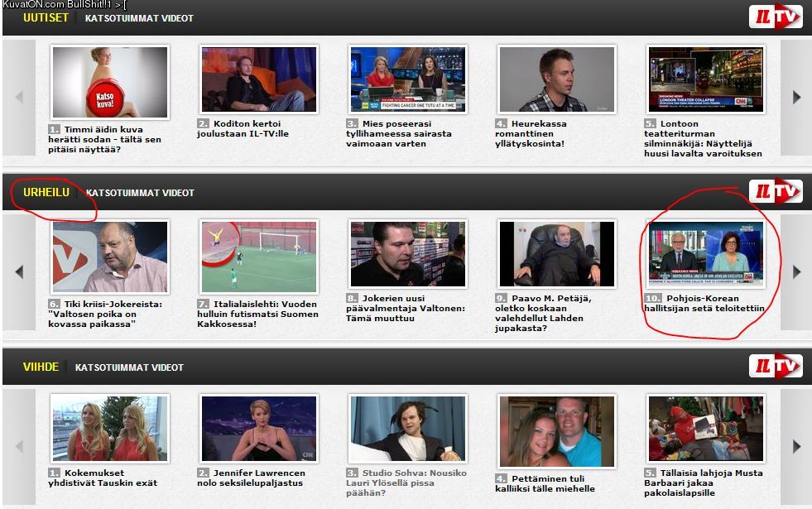Click the ILTV logo in Viihde section
Image resolution: width=812 pixels, height=509 pixels.
[775, 367]
